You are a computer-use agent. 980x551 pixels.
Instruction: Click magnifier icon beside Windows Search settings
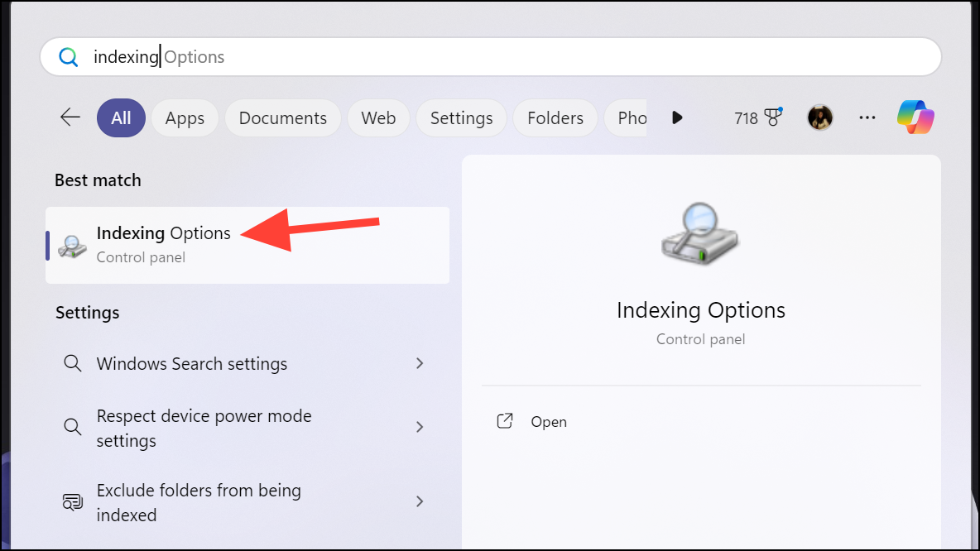73,363
